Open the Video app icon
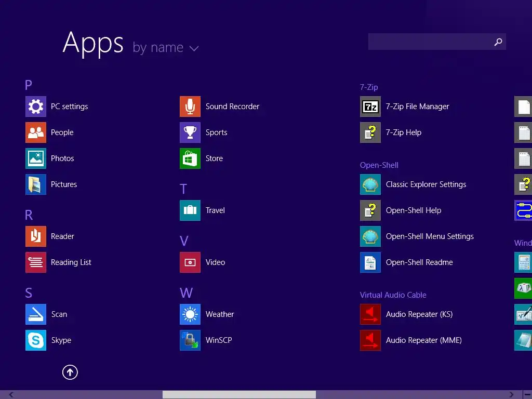This screenshot has height=399, width=532. [190, 262]
